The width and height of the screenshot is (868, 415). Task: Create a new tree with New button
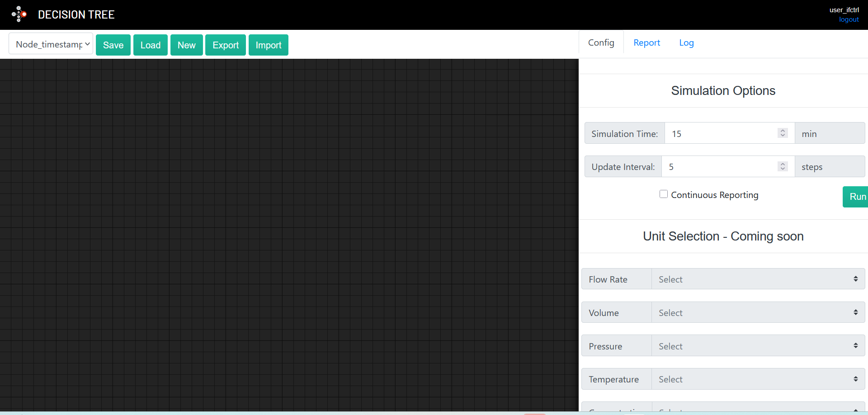(187, 45)
